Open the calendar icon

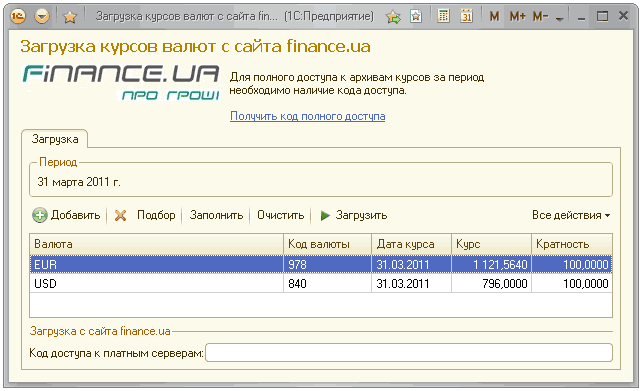click(466, 16)
